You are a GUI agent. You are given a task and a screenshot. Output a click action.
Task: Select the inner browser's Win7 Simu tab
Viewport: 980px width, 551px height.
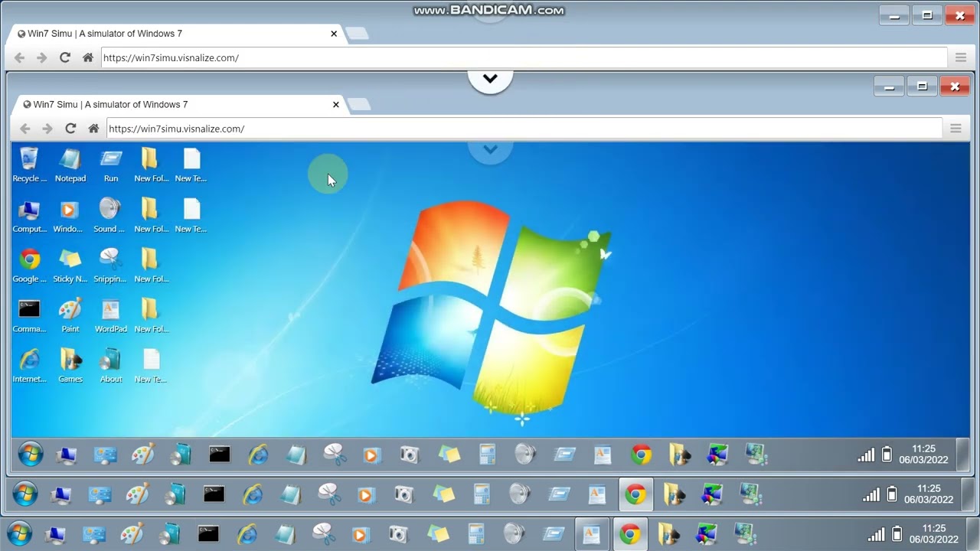coord(179,105)
